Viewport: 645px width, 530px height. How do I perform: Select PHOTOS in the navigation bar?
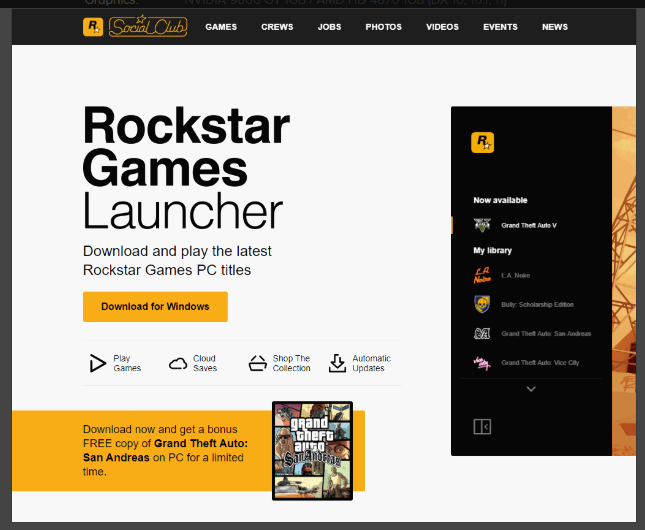pos(383,27)
